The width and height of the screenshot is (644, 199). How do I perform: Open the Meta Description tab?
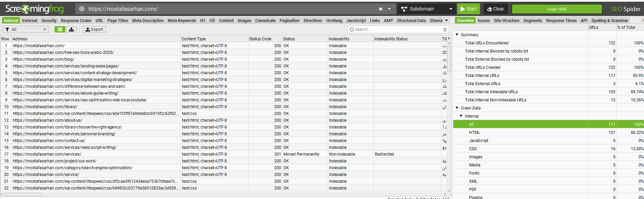(148, 21)
